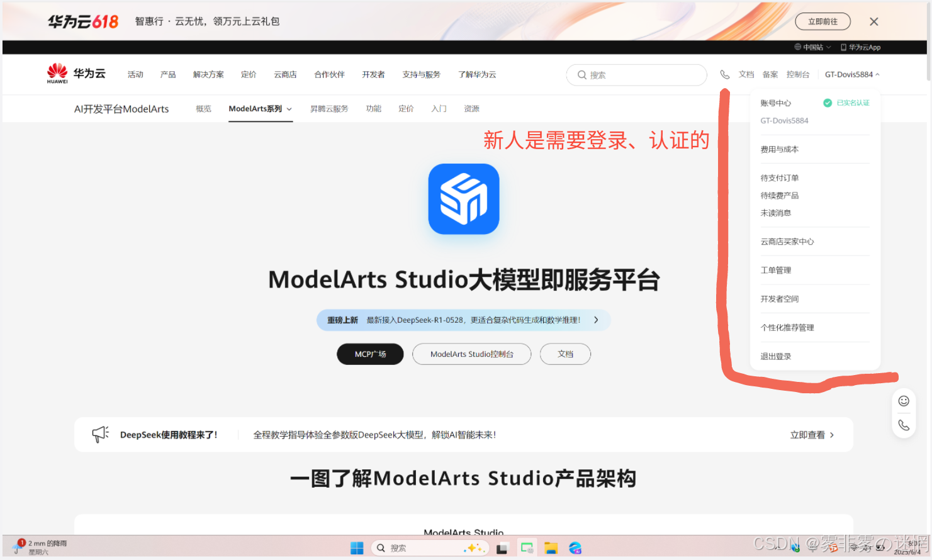
Task: Click the ModelArts Studio控制台 button
Action: tap(472, 354)
